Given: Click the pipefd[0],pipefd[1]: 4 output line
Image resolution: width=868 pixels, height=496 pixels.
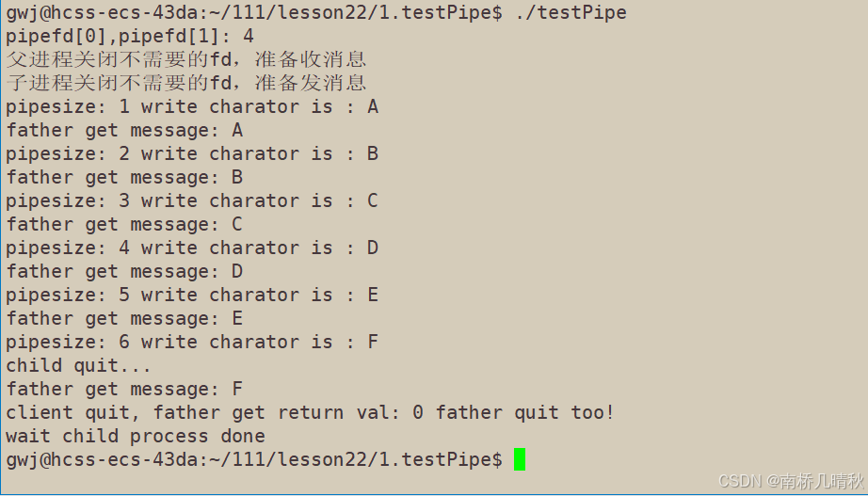Looking at the screenshot, I should coord(130,36).
